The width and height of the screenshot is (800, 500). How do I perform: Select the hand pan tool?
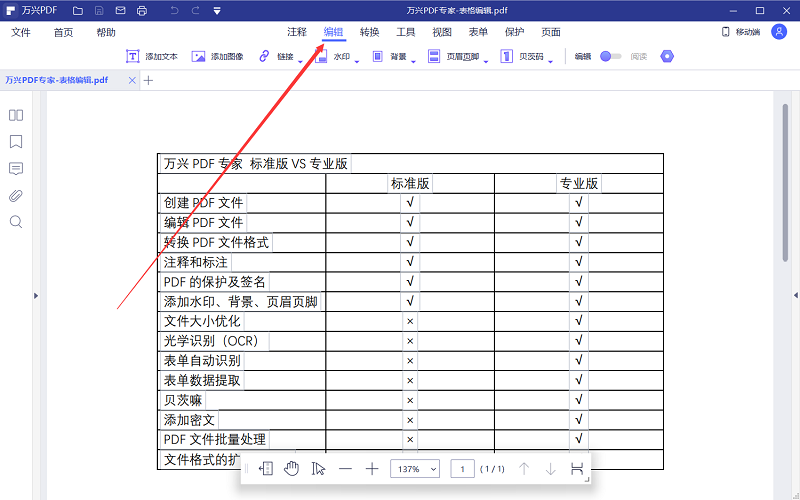tap(291, 468)
